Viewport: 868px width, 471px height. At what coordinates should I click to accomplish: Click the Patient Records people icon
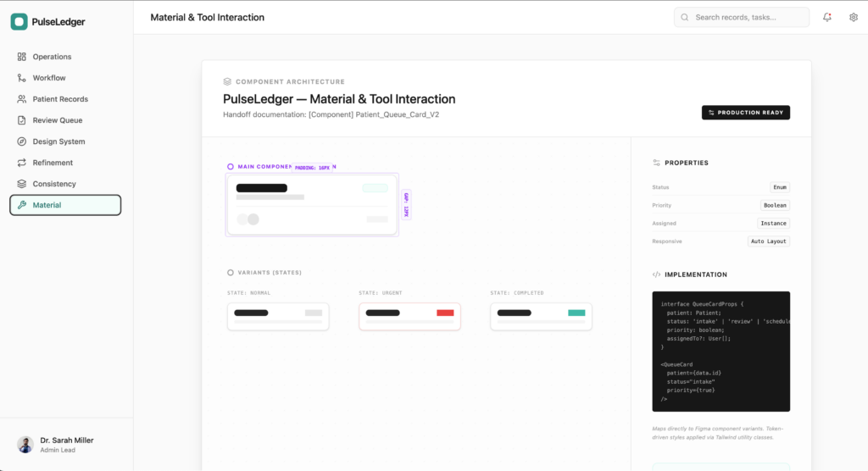(x=21, y=99)
